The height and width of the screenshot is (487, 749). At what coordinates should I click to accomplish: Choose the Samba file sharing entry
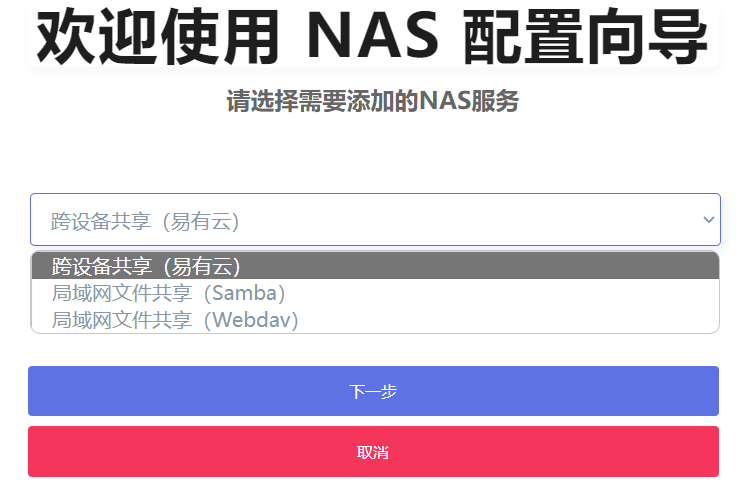tap(375, 293)
